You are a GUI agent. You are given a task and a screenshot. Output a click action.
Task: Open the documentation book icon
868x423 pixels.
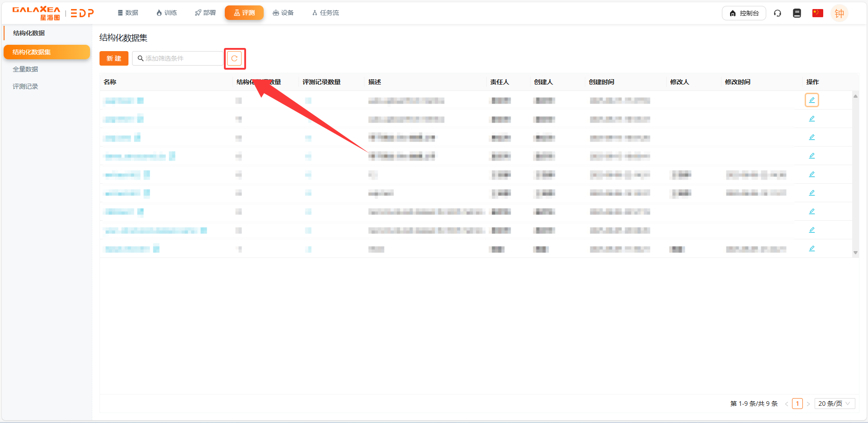tap(797, 13)
